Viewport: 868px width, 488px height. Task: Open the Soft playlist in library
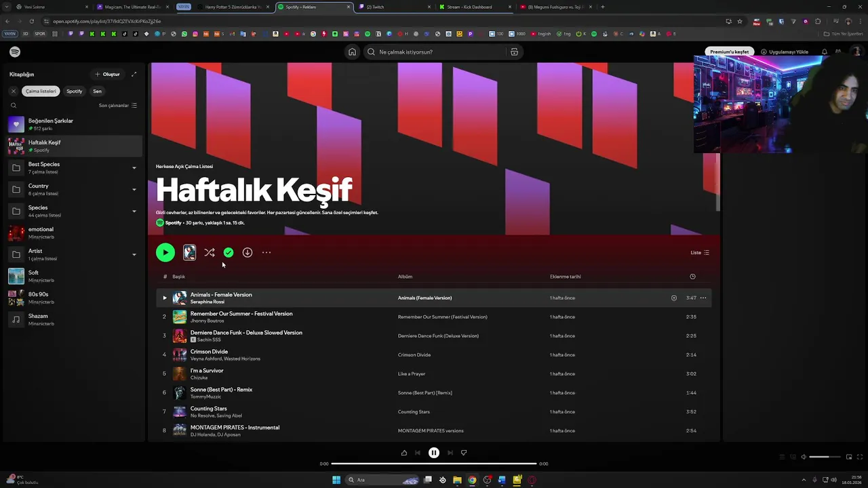(75, 276)
